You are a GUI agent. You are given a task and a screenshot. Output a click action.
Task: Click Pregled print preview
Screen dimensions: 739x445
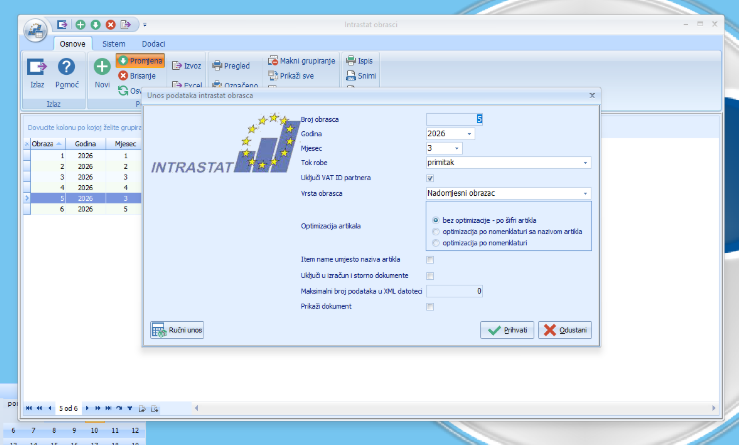coord(231,66)
